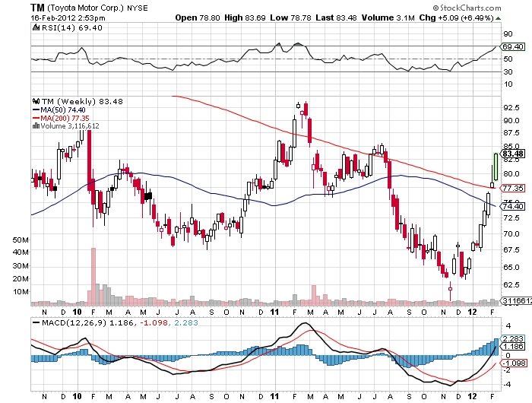This screenshot has height=403, width=532.
Task: Click the latest green weekly candlestick
Action: 496,167
